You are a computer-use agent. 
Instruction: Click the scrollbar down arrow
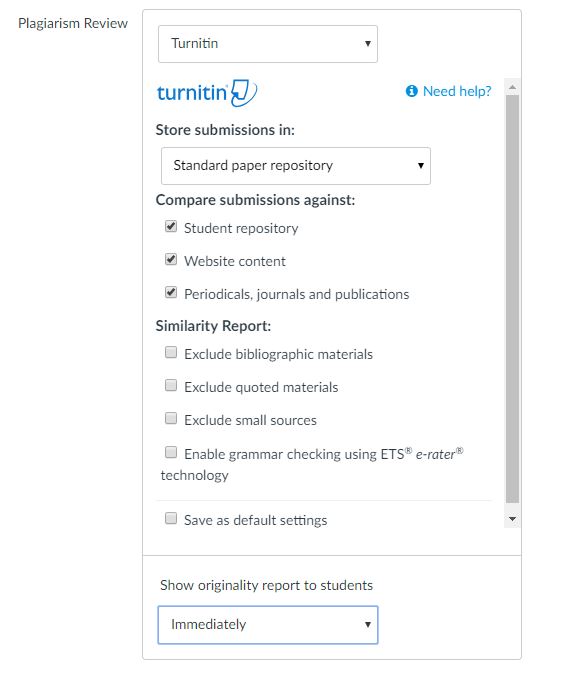coord(512,519)
